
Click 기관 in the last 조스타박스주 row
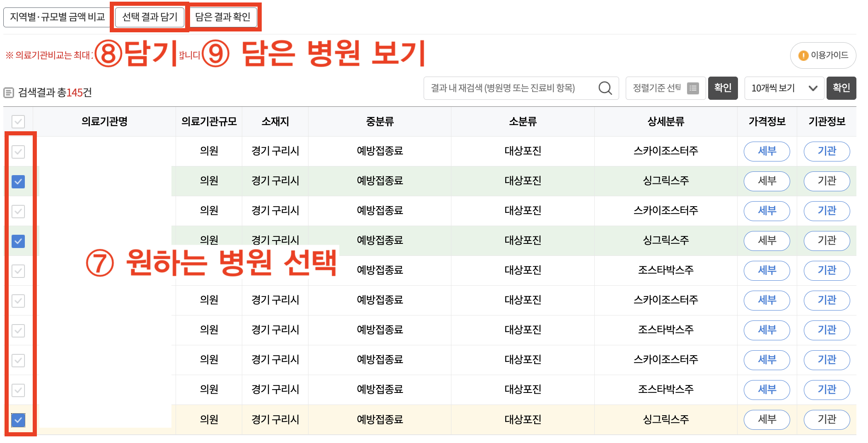827,390
